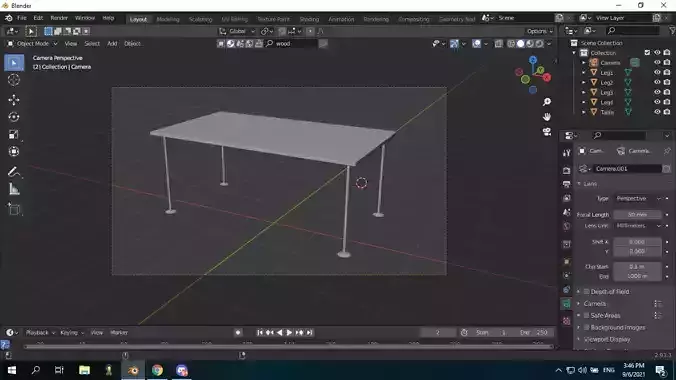Open Global transform orientation dropdown

237,31
